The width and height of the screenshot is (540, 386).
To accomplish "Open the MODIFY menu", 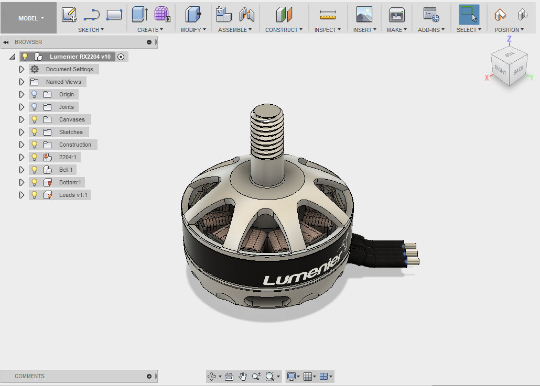I will [193, 30].
